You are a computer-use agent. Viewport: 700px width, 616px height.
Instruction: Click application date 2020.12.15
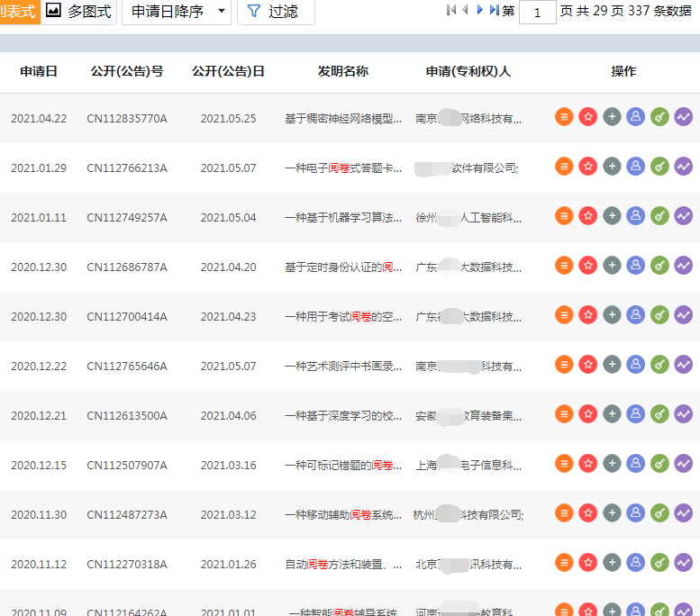click(x=39, y=466)
